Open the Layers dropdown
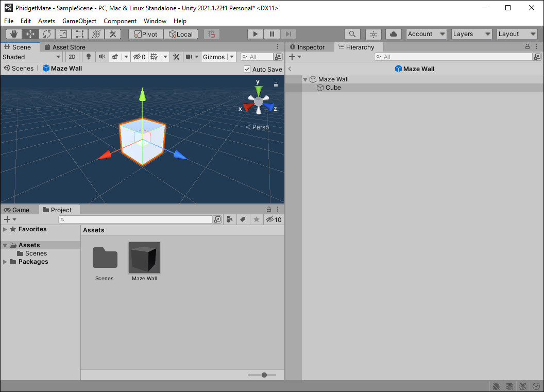 coord(471,34)
